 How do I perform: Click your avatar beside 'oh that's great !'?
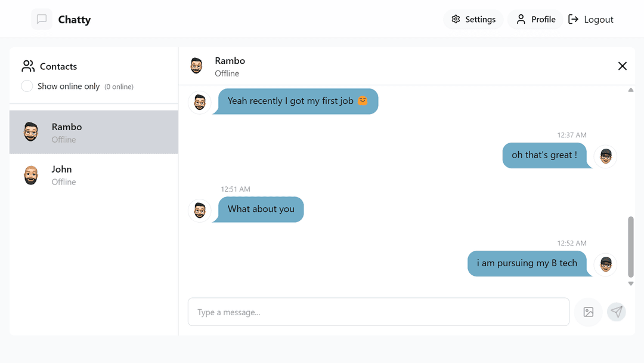[x=605, y=156]
